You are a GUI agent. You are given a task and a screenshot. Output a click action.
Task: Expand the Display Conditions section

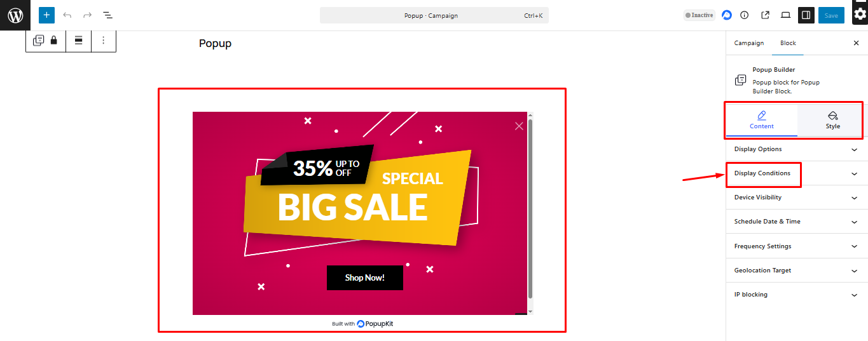(x=796, y=173)
